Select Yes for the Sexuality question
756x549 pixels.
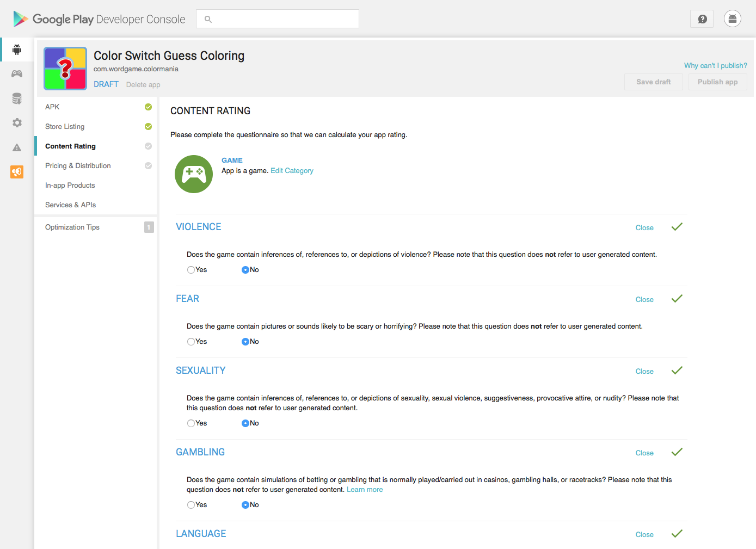191,423
